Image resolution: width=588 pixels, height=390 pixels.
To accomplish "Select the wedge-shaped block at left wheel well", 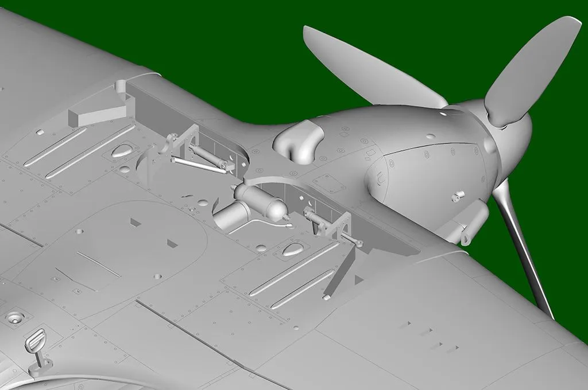I will pos(94,113).
